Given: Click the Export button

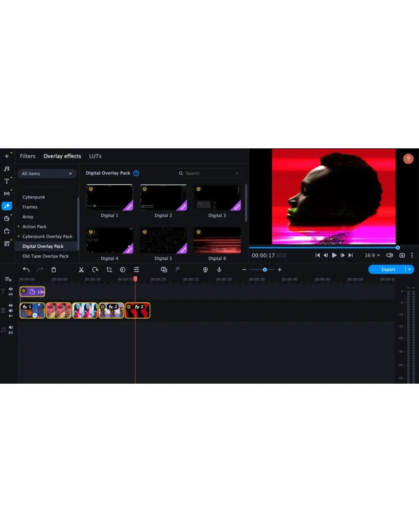Looking at the screenshot, I should pos(388,269).
